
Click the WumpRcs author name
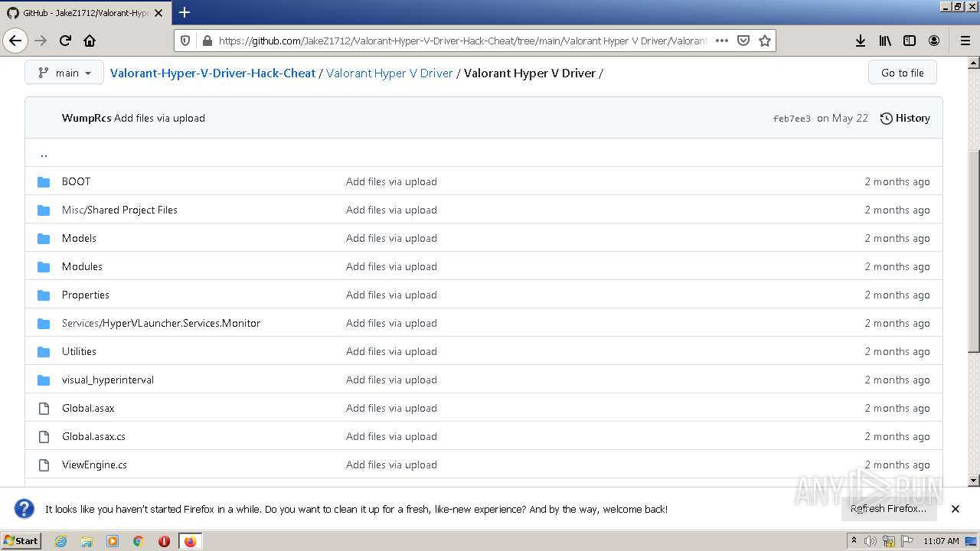click(x=87, y=118)
